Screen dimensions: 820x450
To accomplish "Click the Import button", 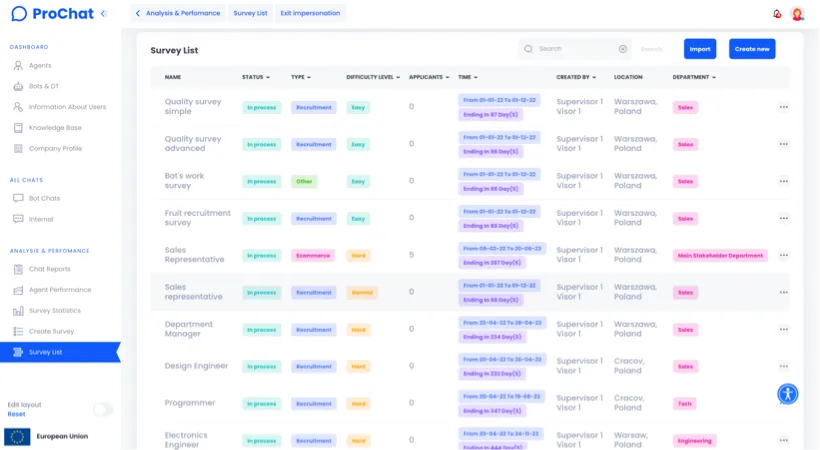I will (700, 49).
